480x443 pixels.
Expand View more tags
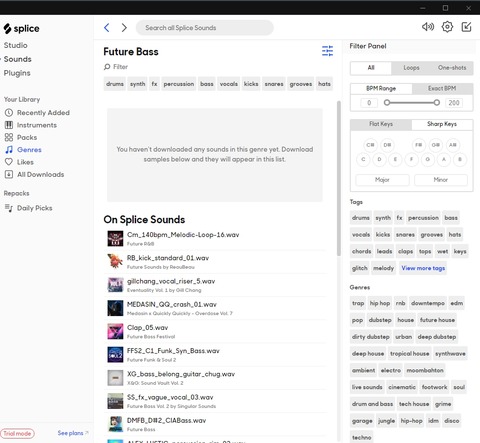click(423, 268)
